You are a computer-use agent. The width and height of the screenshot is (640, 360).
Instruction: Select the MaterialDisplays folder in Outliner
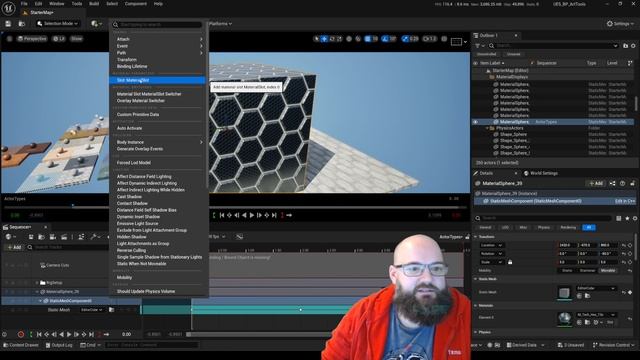click(513, 77)
